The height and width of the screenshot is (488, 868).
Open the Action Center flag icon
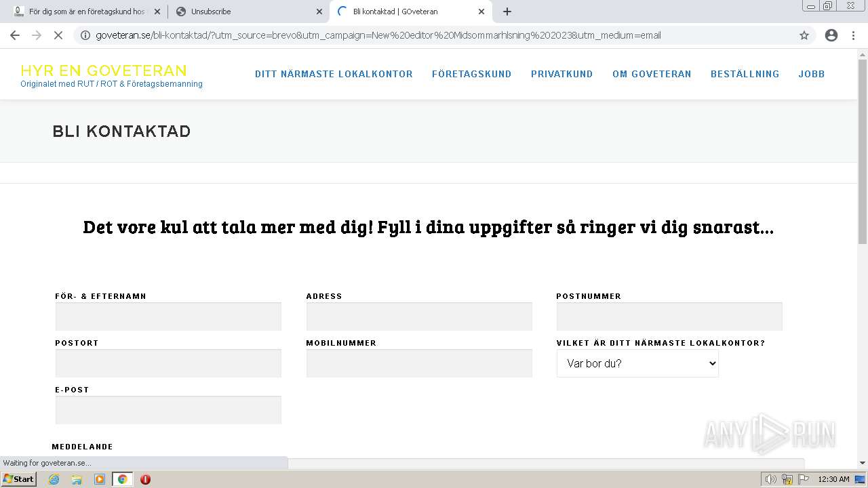pos(804,479)
